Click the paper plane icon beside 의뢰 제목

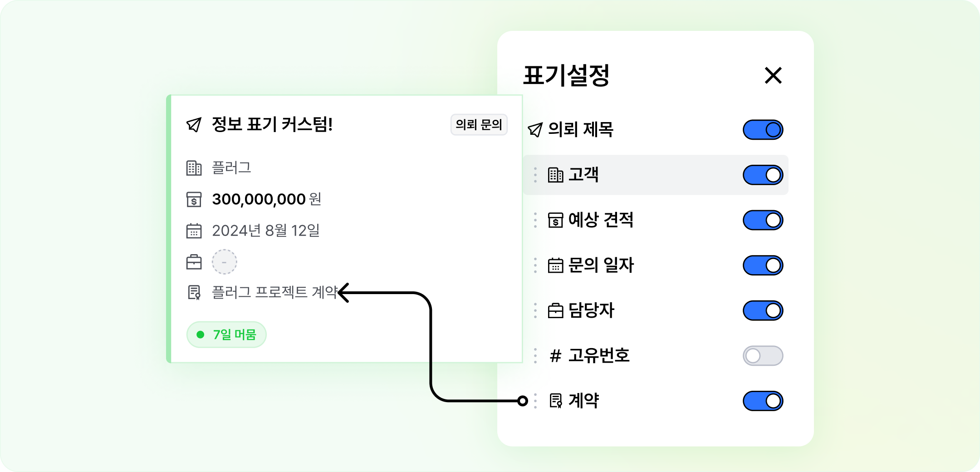click(x=535, y=130)
